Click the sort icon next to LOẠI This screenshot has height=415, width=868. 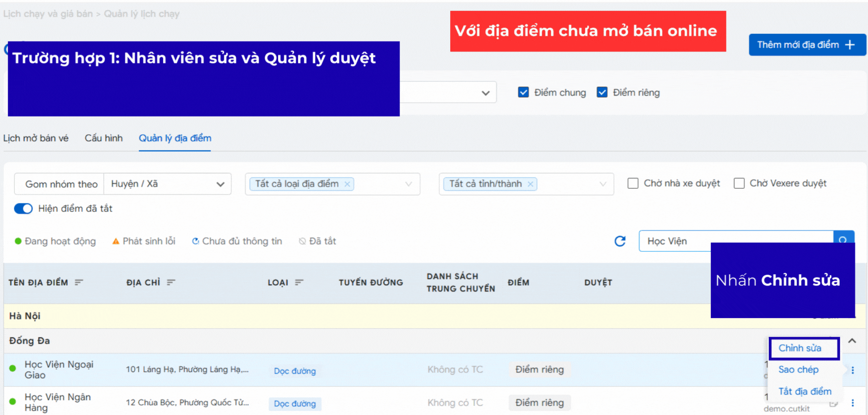pyautogui.click(x=299, y=282)
